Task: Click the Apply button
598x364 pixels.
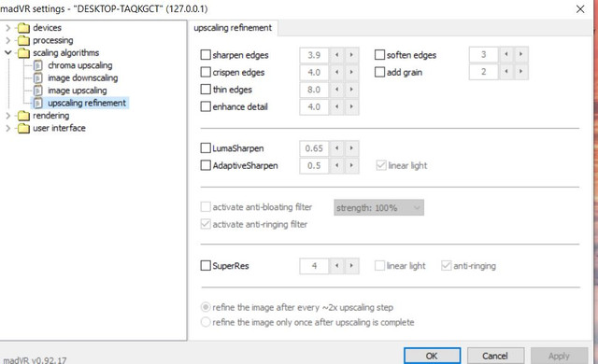Action: [559, 356]
